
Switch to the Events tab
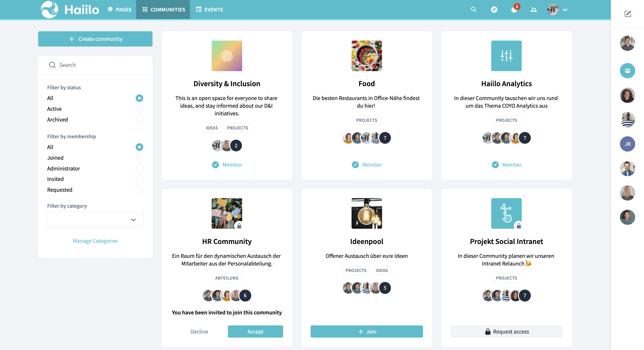coord(210,10)
